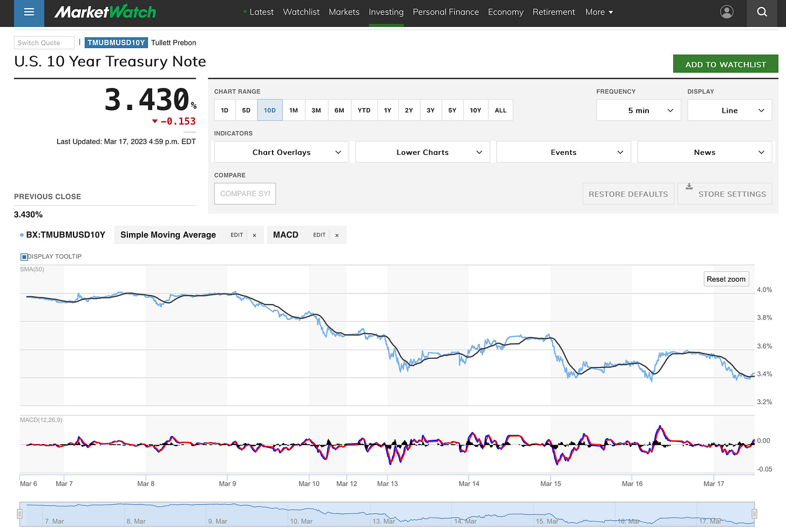Image resolution: width=786 pixels, height=532 pixels.
Task: Click the download icon beside Store Settings
Action: click(x=689, y=187)
